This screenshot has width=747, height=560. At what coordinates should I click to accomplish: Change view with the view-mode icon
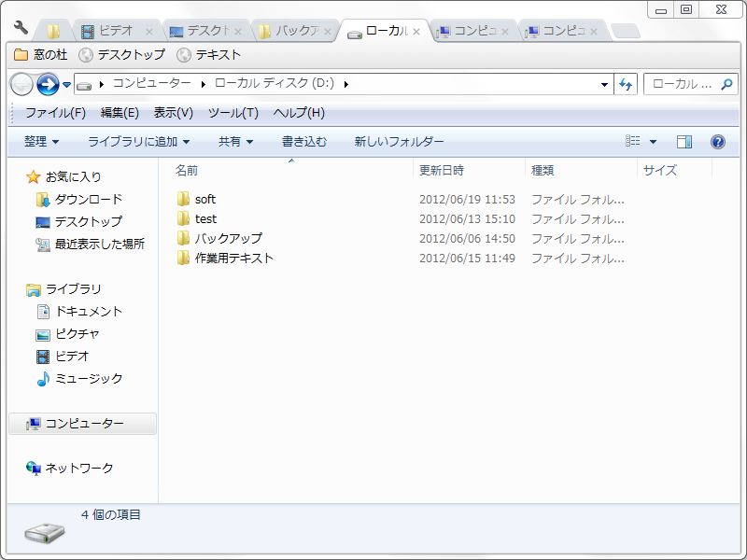click(633, 141)
